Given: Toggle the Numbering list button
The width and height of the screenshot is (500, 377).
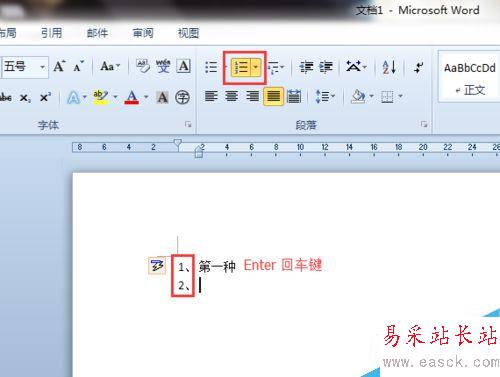Looking at the screenshot, I should tap(241, 67).
